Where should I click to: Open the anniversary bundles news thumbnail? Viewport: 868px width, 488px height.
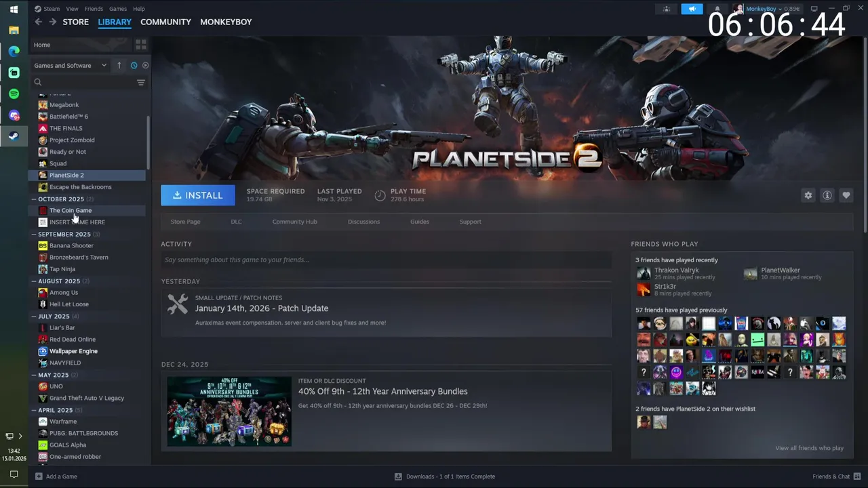(229, 411)
